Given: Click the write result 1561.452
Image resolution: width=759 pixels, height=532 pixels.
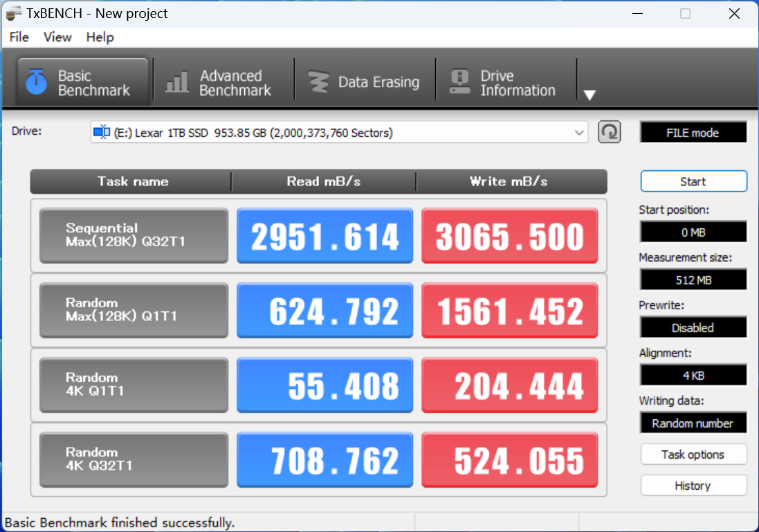Looking at the screenshot, I should (510, 311).
